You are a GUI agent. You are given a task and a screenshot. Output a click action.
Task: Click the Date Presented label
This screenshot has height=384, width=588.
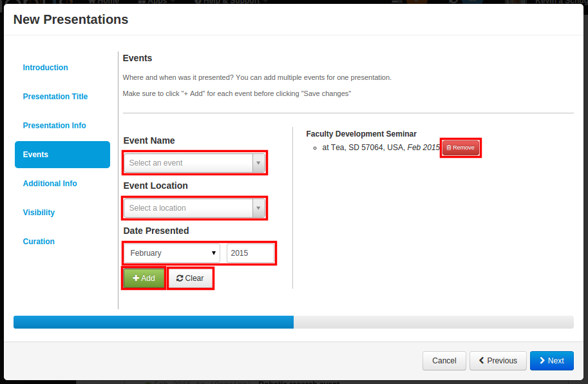click(x=156, y=231)
